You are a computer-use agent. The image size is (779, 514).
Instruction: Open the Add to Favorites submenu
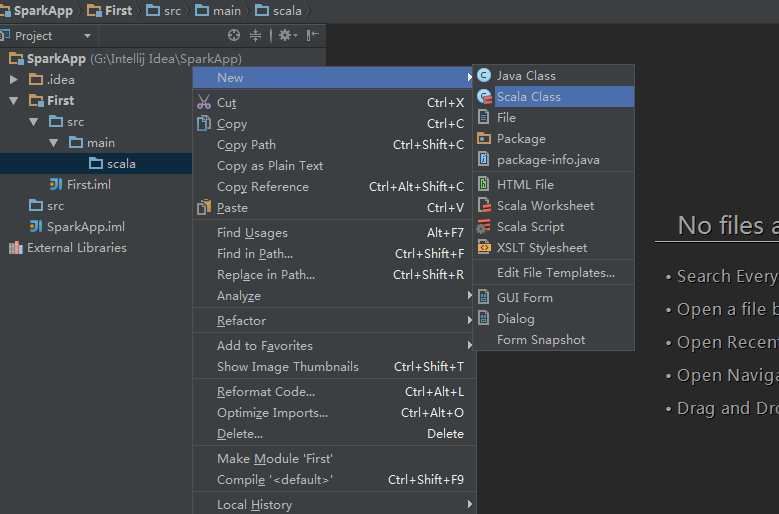pyautogui.click(x=469, y=345)
